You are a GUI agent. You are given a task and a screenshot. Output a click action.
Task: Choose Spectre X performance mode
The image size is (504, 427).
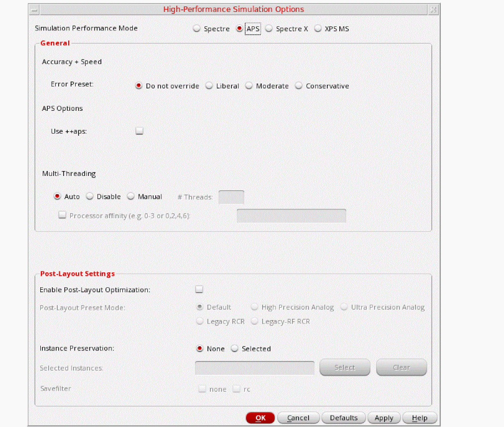pyautogui.click(x=269, y=28)
